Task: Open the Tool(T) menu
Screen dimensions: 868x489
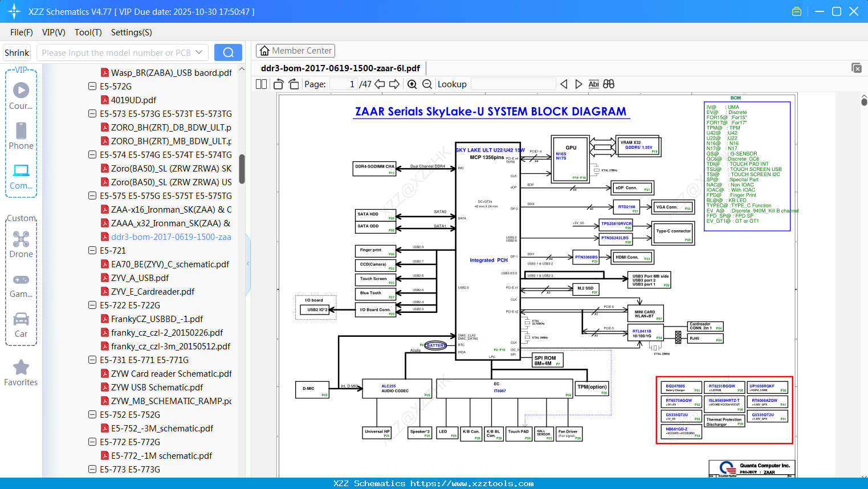Action: pyautogui.click(x=88, y=32)
